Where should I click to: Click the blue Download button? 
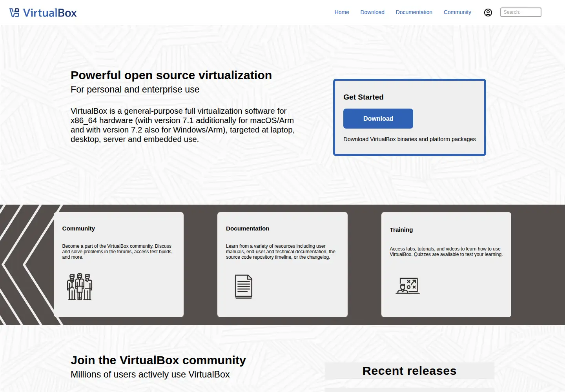coord(378,118)
